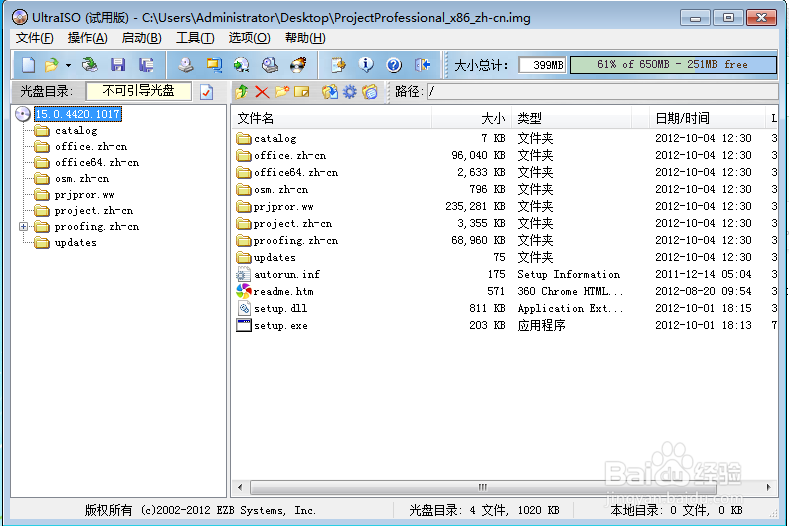The image size is (789, 526).
Task: Open the 文件(F) menu
Action: (x=35, y=38)
